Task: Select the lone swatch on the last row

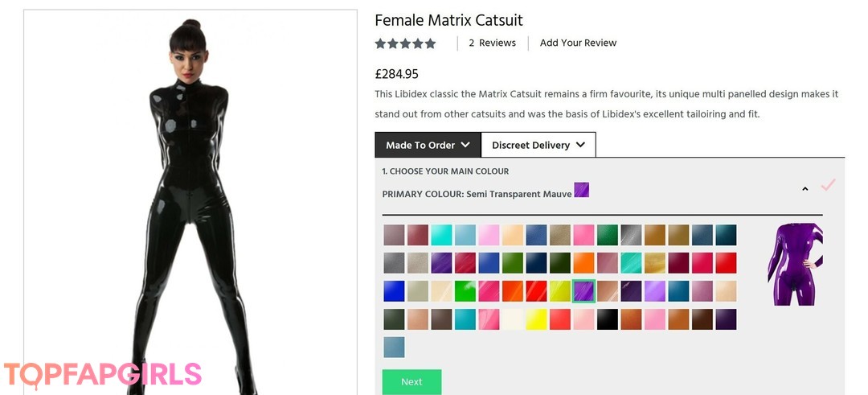Action: point(394,347)
